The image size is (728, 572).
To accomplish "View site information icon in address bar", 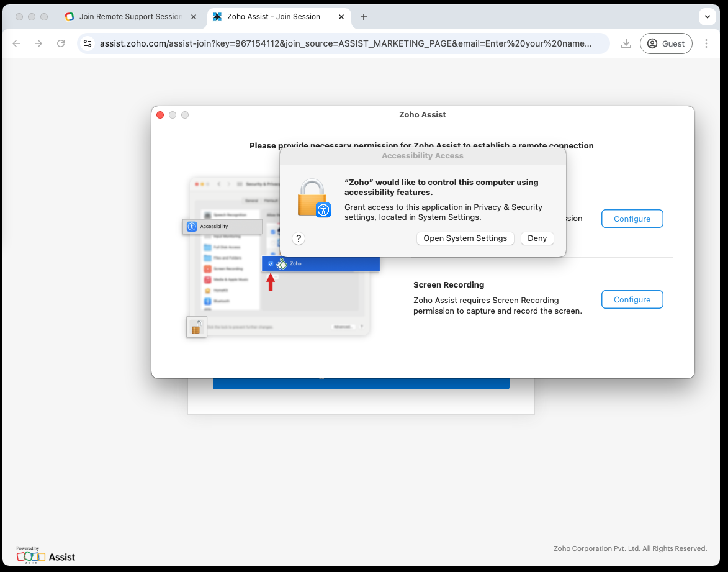I will pos(88,43).
